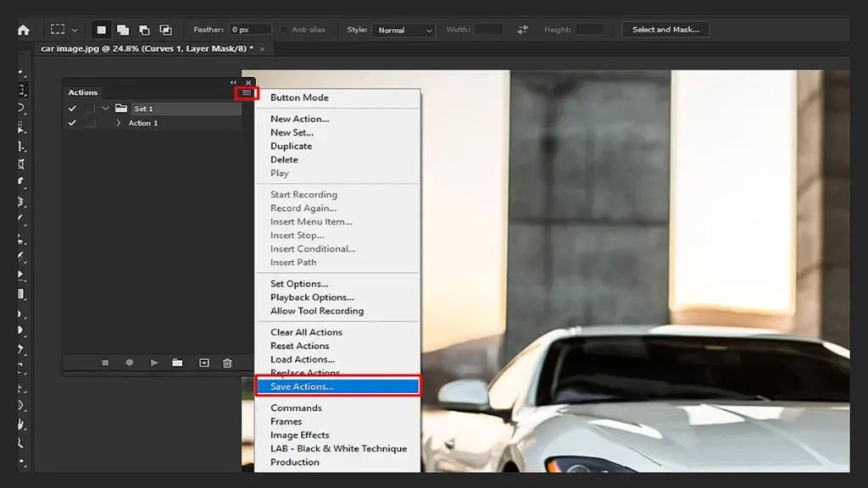Select the New selection mode icon
Viewport: 868px width, 488px height.
tap(101, 30)
